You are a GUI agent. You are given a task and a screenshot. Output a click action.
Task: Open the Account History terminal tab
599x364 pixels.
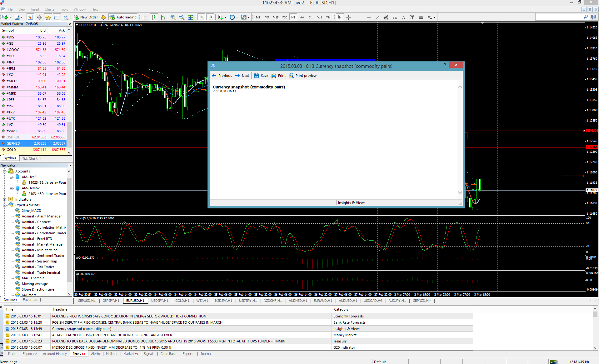click(x=55, y=354)
